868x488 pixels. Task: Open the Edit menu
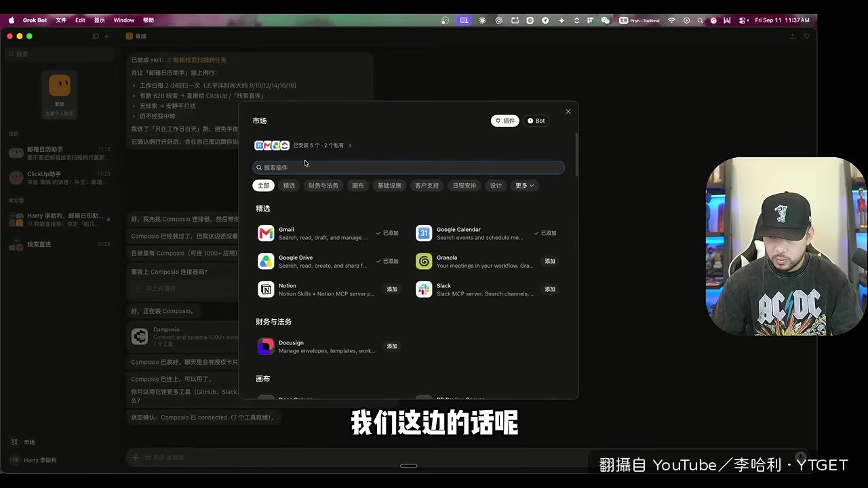[80, 20]
